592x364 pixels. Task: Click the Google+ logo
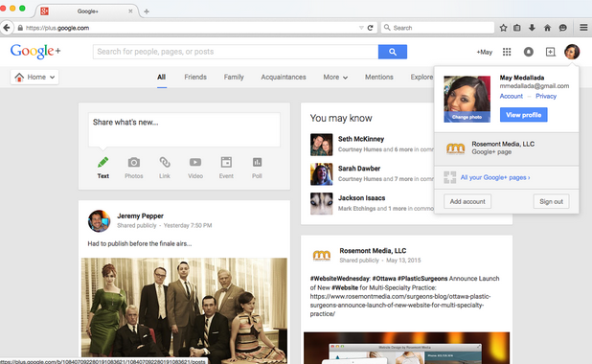(35, 52)
